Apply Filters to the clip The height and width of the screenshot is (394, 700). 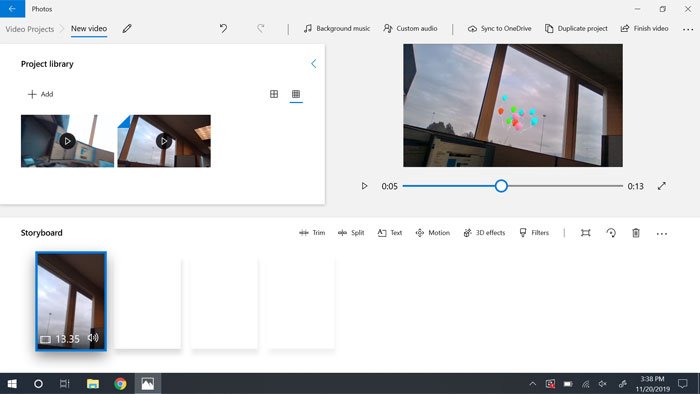click(x=534, y=233)
